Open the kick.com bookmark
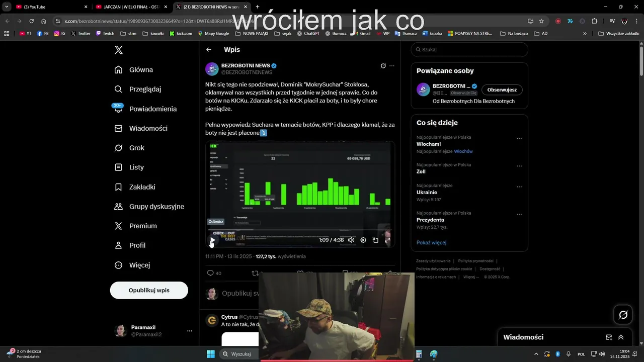Viewport: 644px width, 362px height. 181,34
